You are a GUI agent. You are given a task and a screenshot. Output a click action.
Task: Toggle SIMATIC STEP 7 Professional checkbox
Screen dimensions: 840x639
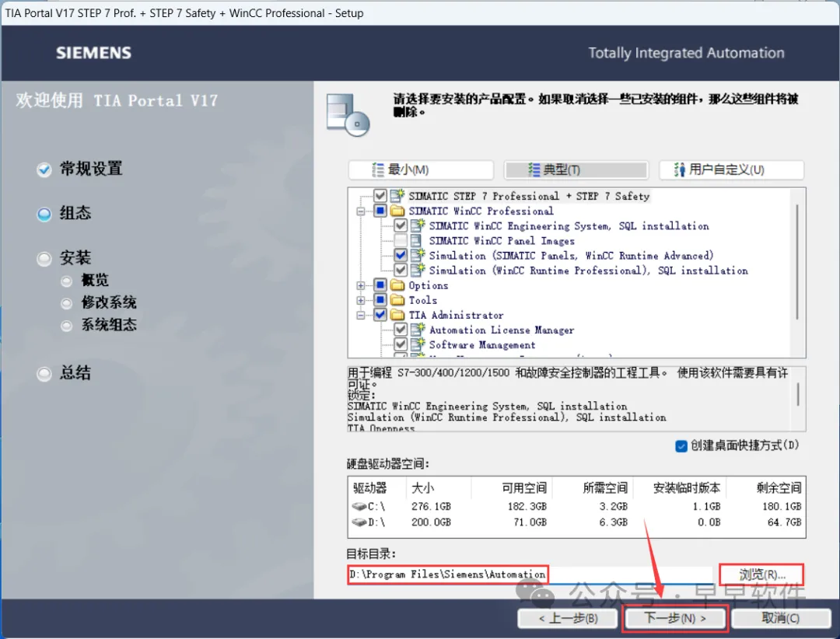pyautogui.click(x=380, y=195)
